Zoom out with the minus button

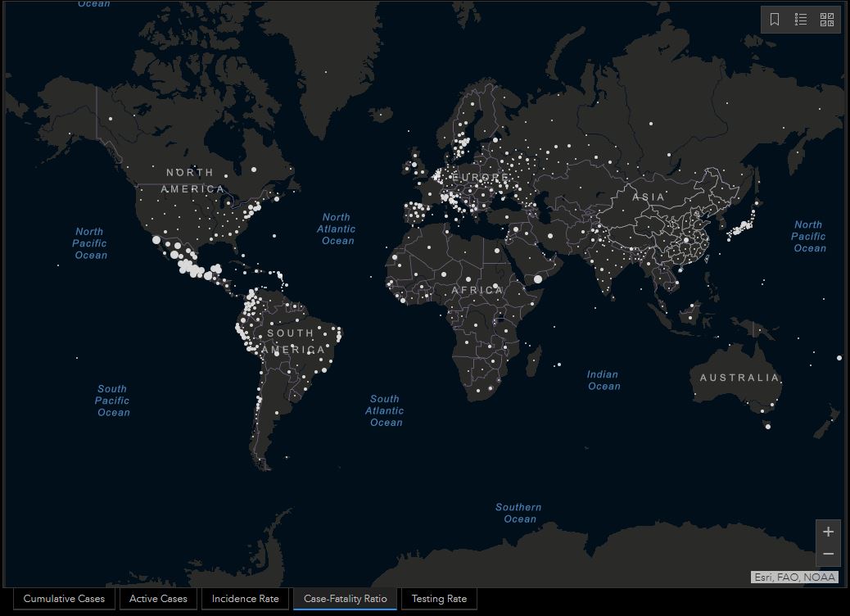click(x=828, y=555)
